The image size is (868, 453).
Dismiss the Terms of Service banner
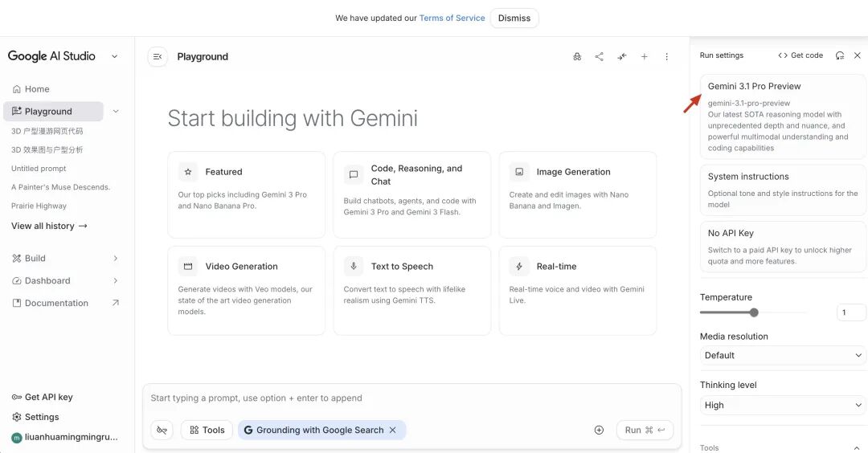tap(514, 18)
